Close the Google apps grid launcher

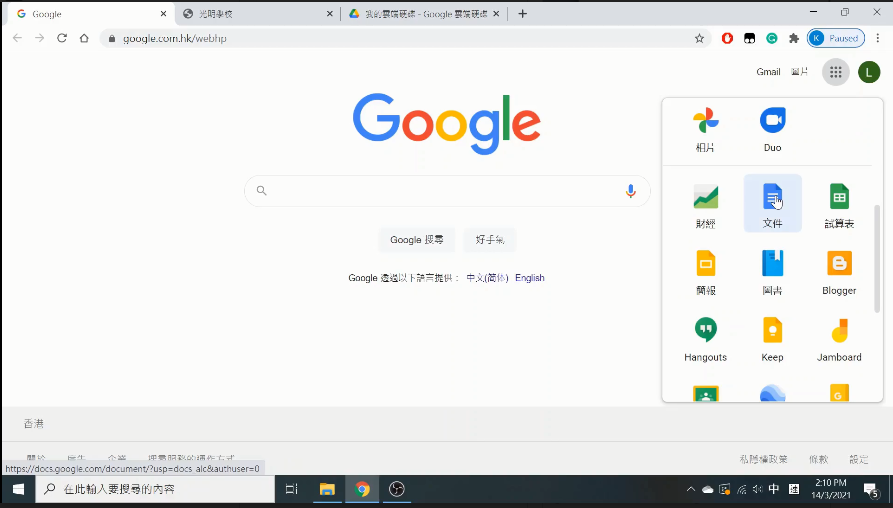pyautogui.click(x=835, y=72)
